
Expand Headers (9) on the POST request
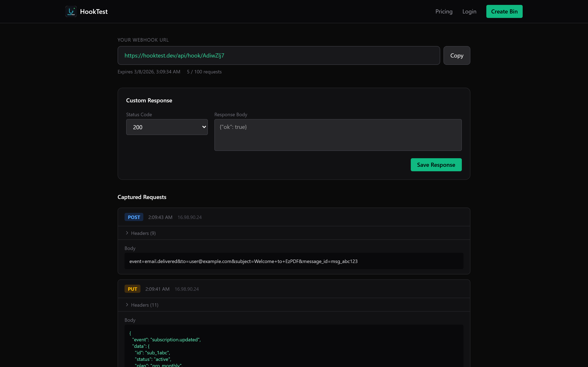(x=143, y=233)
